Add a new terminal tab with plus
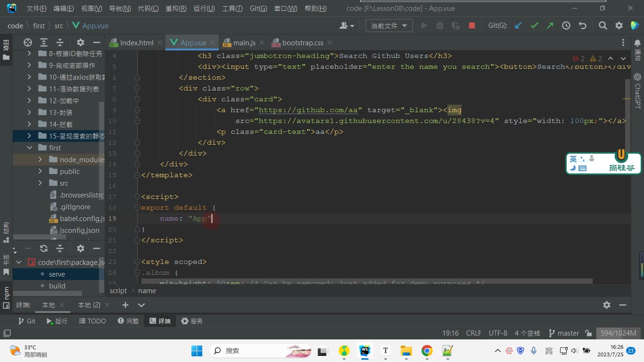 tap(125, 305)
